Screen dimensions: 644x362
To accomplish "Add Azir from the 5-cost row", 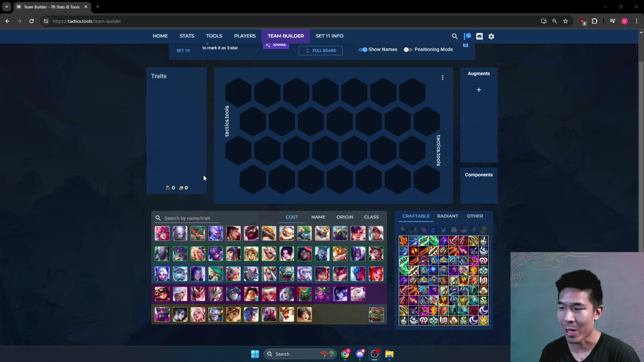I will (x=162, y=314).
